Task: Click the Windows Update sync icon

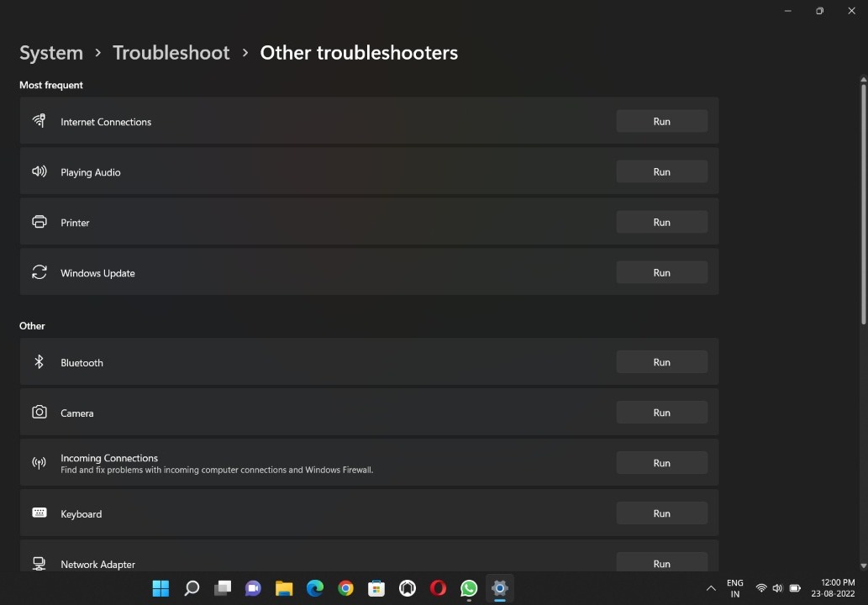Action: coord(39,272)
